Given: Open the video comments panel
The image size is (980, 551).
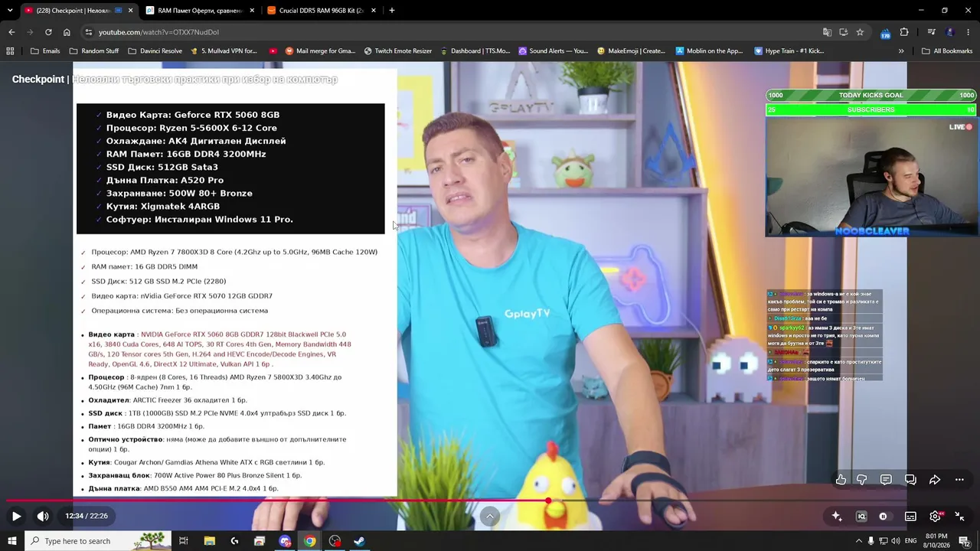Looking at the screenshot, I should pyautogui.click(x=886, y=480).
